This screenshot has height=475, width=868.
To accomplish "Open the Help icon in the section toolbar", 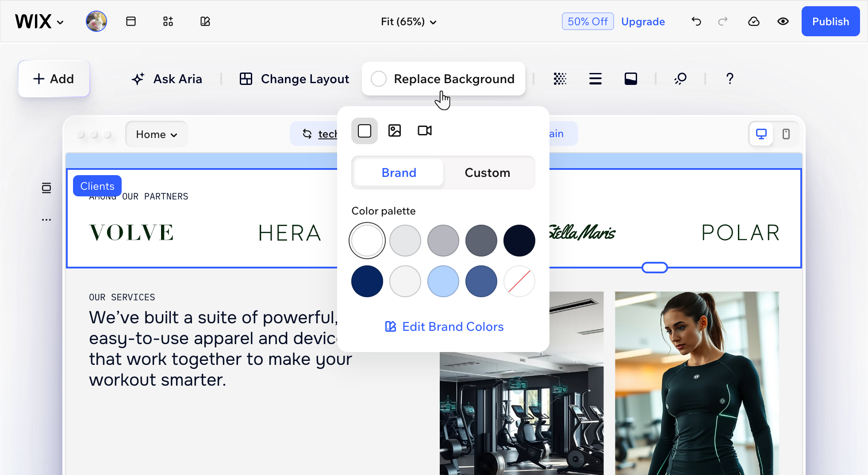I will tap(729, 79).
